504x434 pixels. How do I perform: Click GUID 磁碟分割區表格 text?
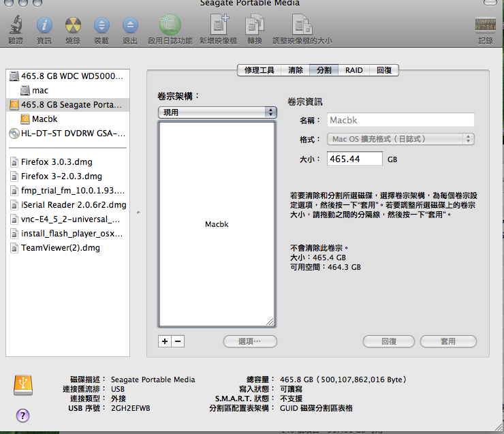coord(316,408)
